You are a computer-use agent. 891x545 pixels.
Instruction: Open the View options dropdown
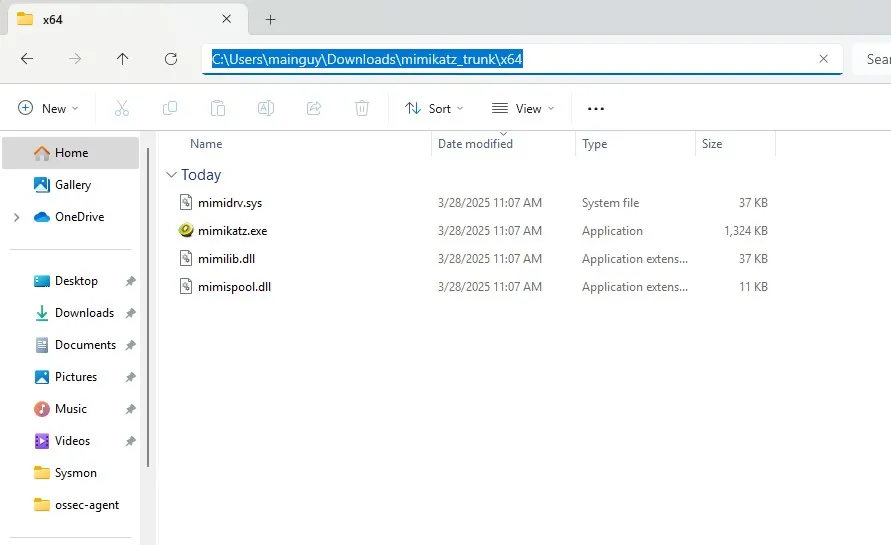pos(521,108)
